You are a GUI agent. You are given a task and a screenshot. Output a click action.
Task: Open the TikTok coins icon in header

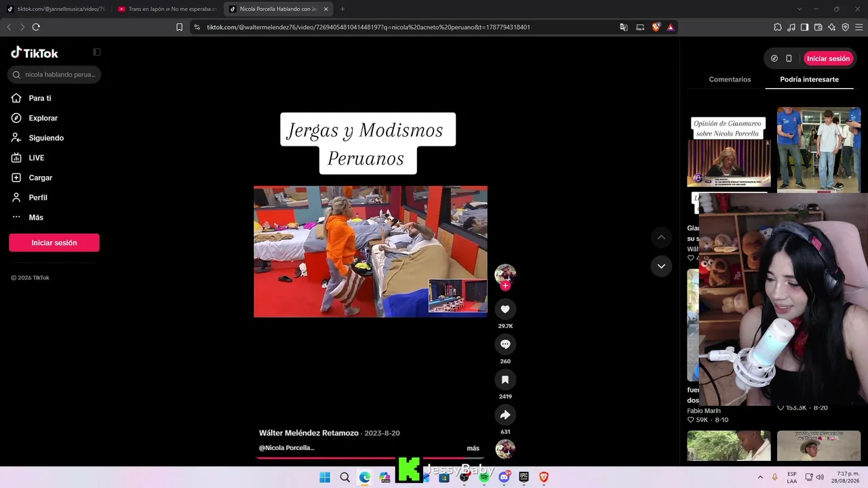click(774, 58)
